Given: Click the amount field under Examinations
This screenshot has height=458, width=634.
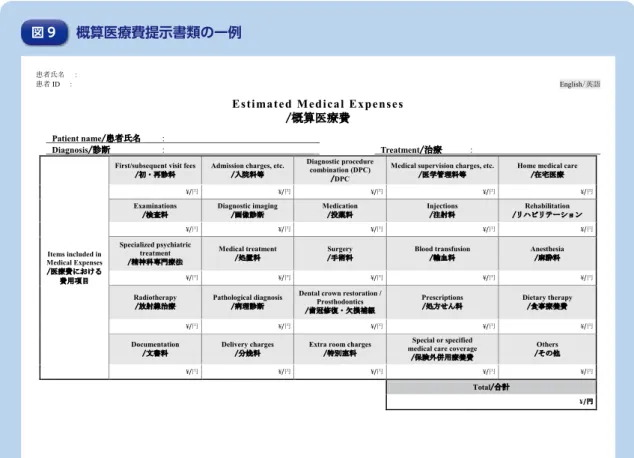Looking at the screenshot, I should (155, 229).
